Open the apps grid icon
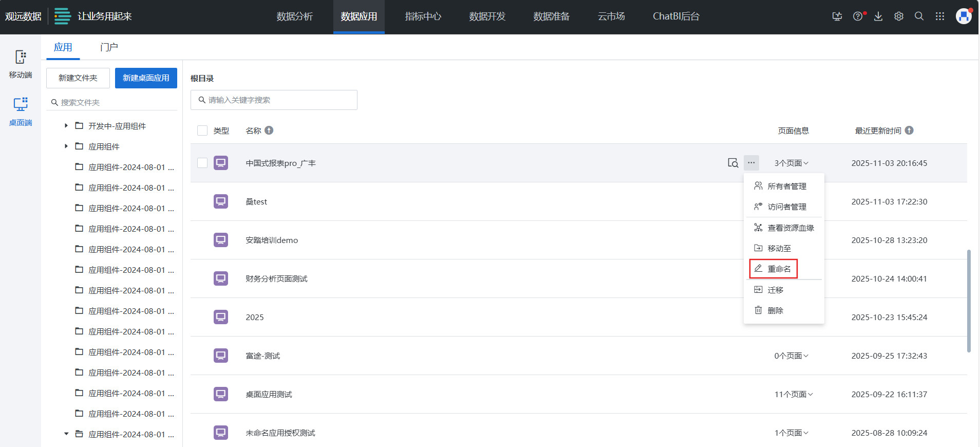This screenshot has height=447, width=980. tap(940, 16)
